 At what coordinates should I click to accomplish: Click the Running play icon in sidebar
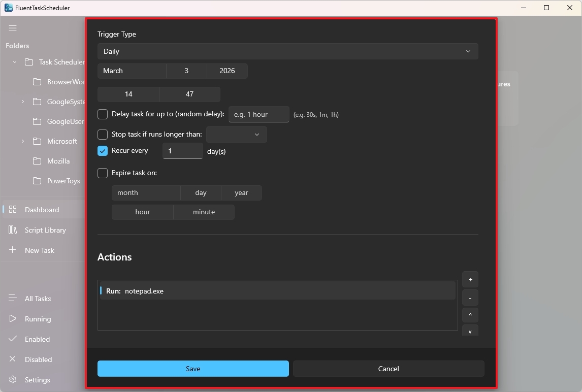[x=13, y=319]
